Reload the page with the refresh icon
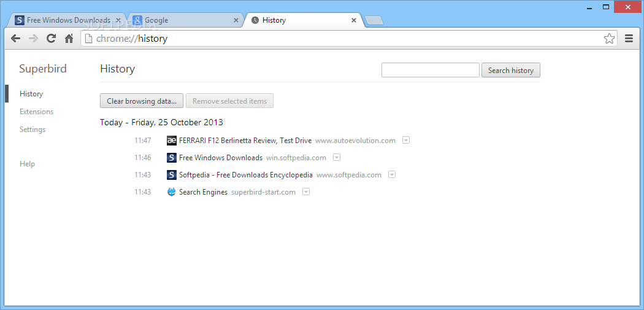The height and width of the screenshot is (310, 644). coord(51,39)
